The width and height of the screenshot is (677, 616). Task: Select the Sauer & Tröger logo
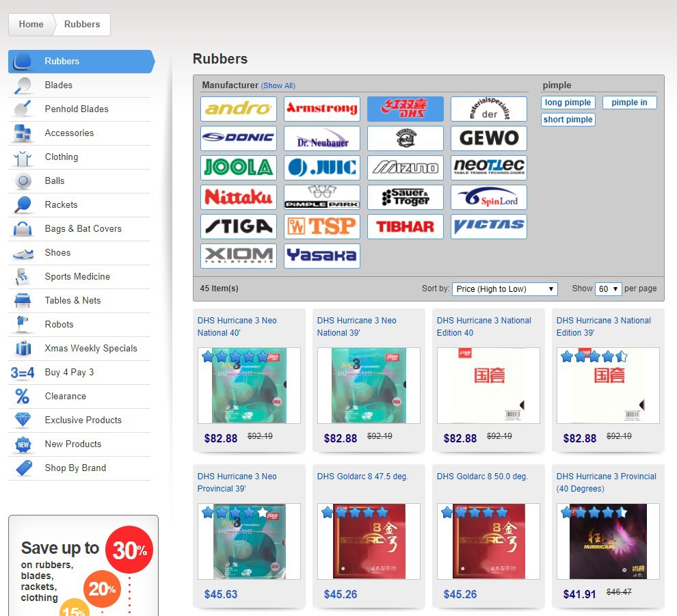tap(405, 197)
